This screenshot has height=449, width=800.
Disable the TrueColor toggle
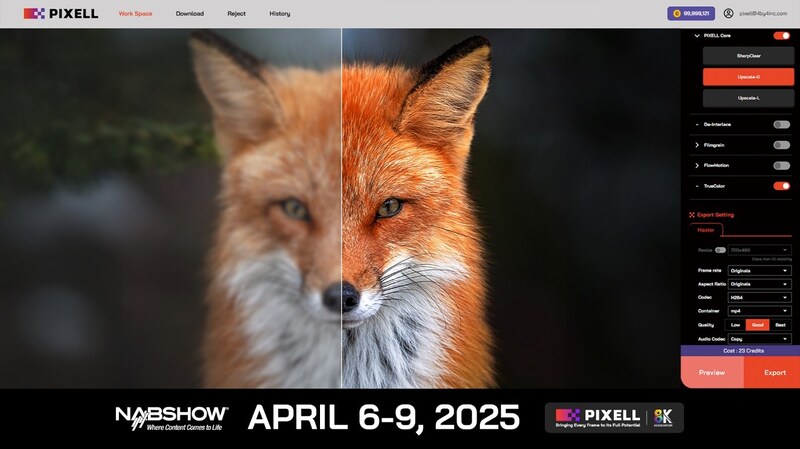coord(781,186)
